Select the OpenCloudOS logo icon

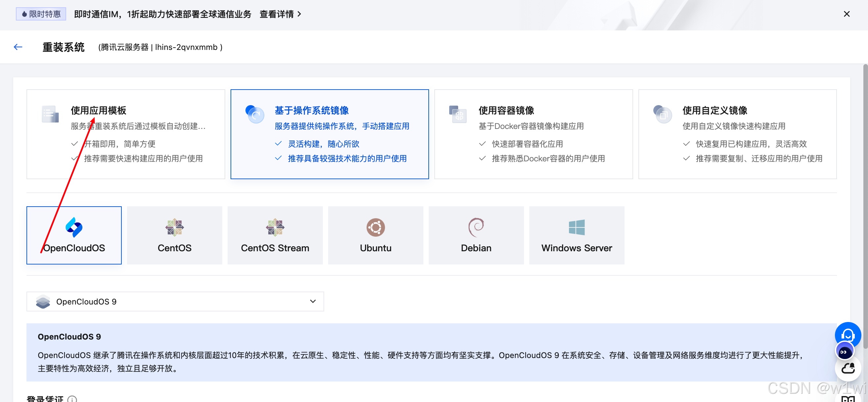74,227
